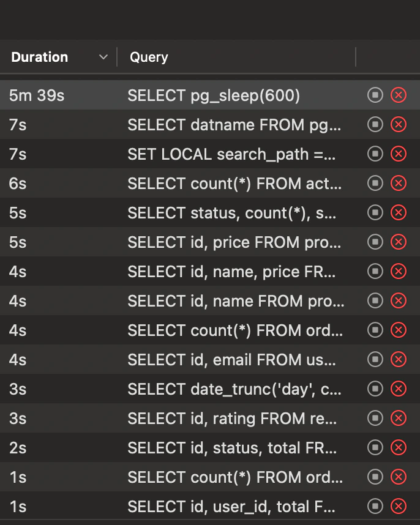Stop the SELECT id, status, total query
Image resolution: width=420 pixels, height=525 pixels.
(375, 448)
